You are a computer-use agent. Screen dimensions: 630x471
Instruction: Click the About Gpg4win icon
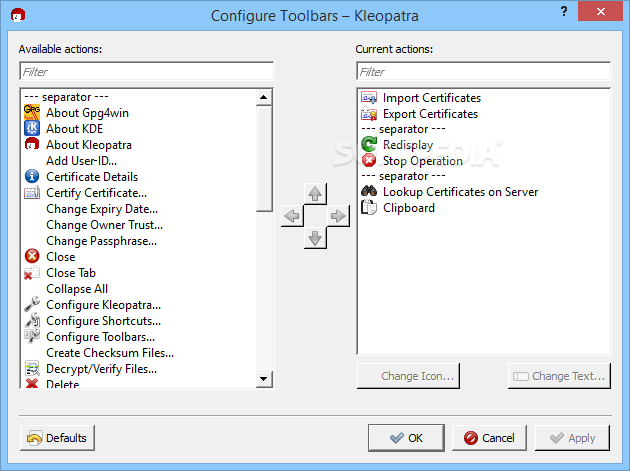pos(32,113)
